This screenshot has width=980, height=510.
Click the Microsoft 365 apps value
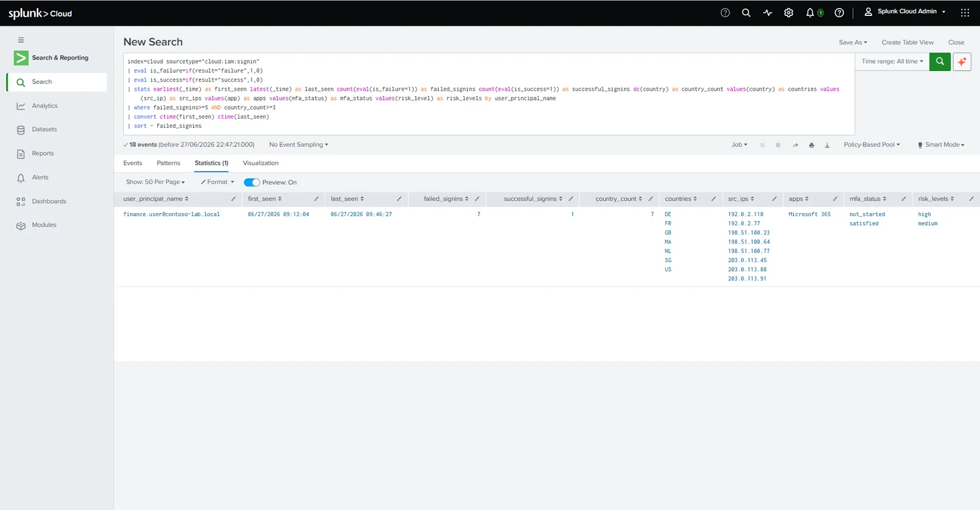(810, 214)
